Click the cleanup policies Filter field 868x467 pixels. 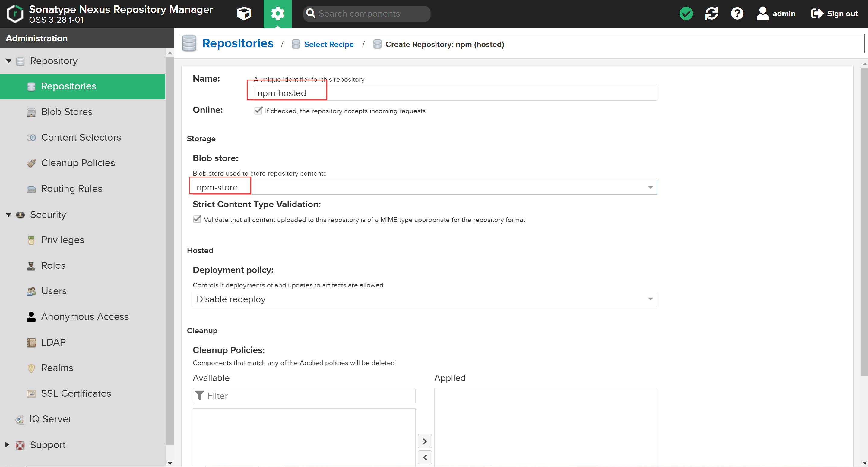pos(309,396)
